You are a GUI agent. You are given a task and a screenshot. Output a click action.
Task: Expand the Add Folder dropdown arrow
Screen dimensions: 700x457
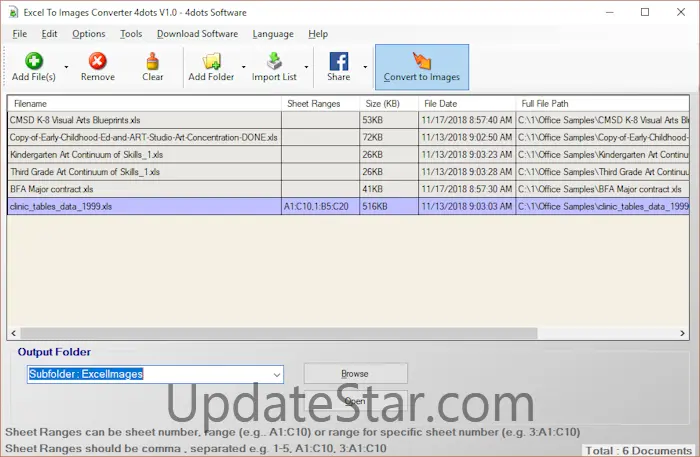click(244, 67)
